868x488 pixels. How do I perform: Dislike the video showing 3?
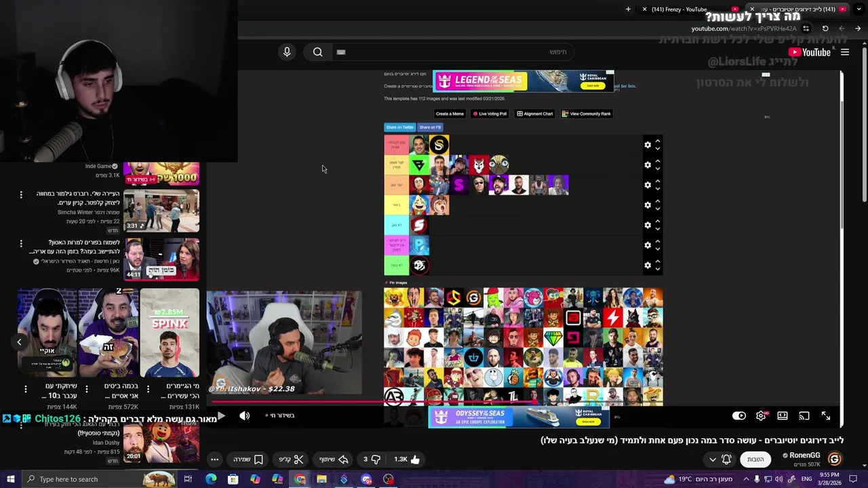tap(372, 459)
